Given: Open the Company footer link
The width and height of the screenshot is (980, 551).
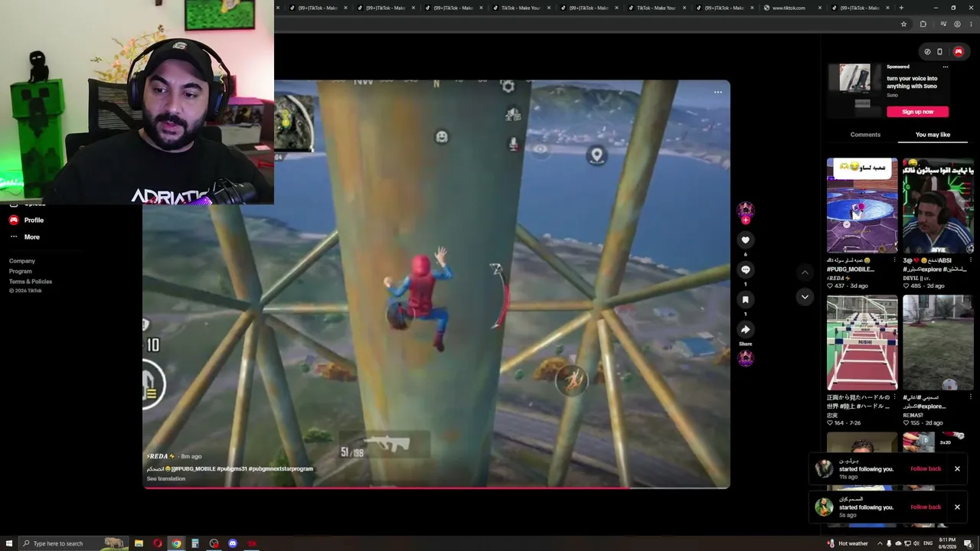Looking at the screenshot, I should pyautogui.click(x=22, y=261).
